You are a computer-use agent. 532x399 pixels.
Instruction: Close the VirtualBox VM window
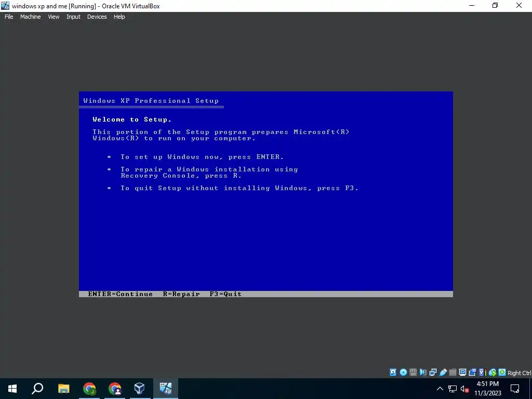pyautogui.click(x=519, y=6)
